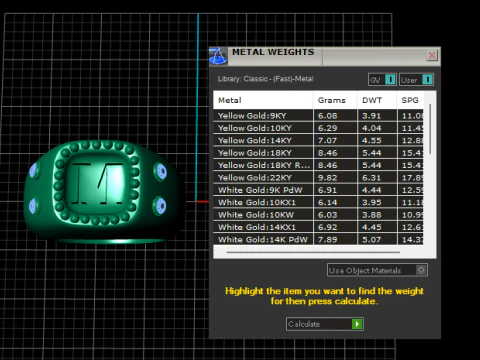Image resolution: width=480 pixels, height=360 pixels.
Task: Click the 3.91 DWT value
Action: coord(371,116)
